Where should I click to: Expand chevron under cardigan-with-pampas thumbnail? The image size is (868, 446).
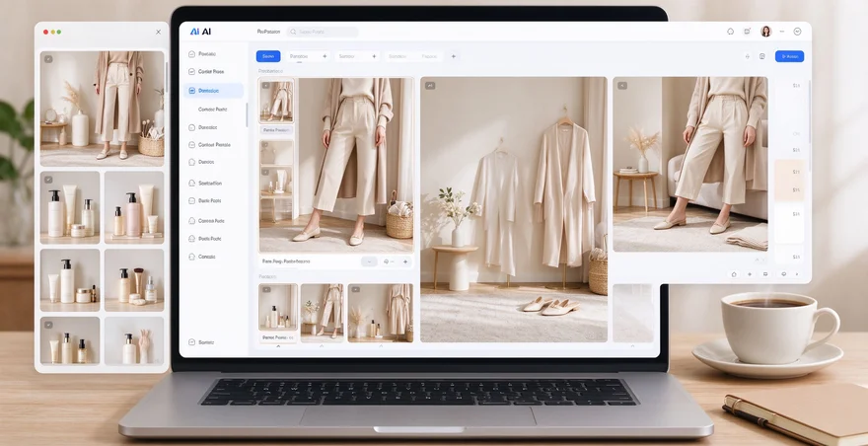click(381, 346)
